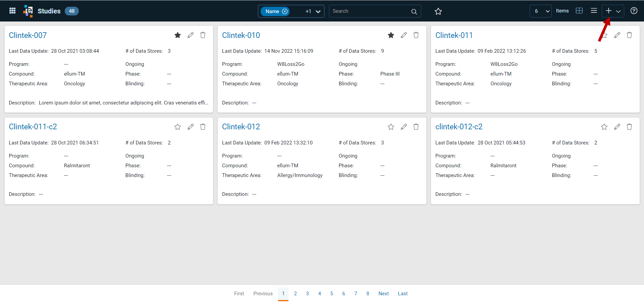
Task: Edit Clintek-012 using the pencil icon
Action: [404, 127]
